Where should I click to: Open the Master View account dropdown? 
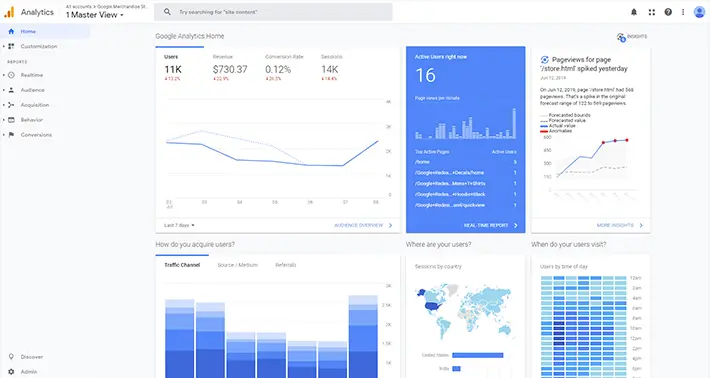tap(95, 15)
